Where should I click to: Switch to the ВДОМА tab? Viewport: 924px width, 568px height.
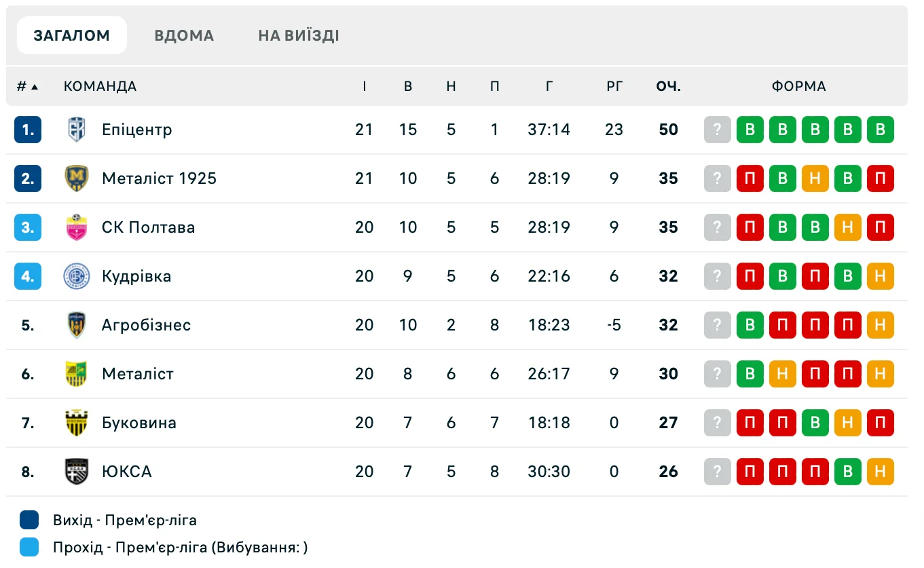pos(184,35)
